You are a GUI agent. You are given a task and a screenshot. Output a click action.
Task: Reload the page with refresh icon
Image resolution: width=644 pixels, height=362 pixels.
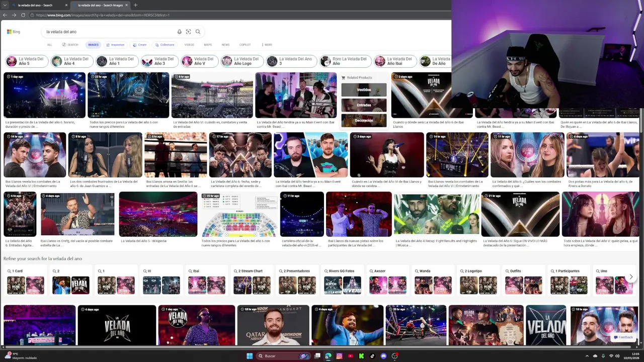click(23, 15)
